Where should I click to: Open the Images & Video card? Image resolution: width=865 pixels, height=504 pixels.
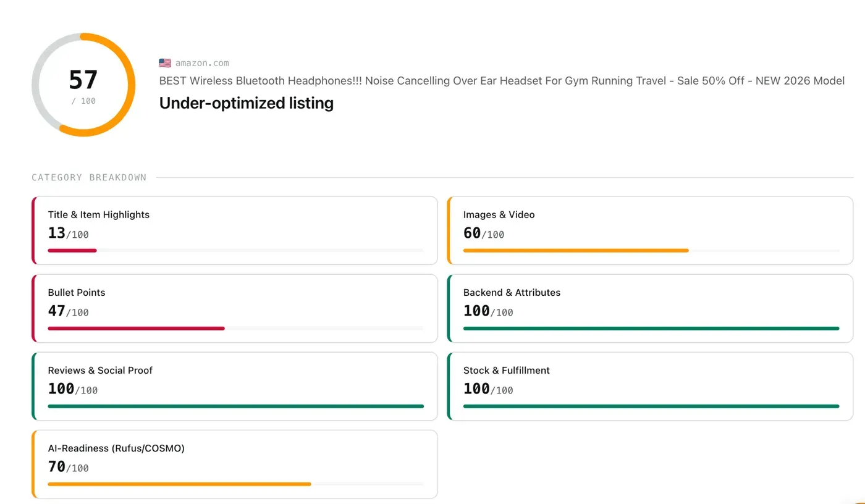650,230
